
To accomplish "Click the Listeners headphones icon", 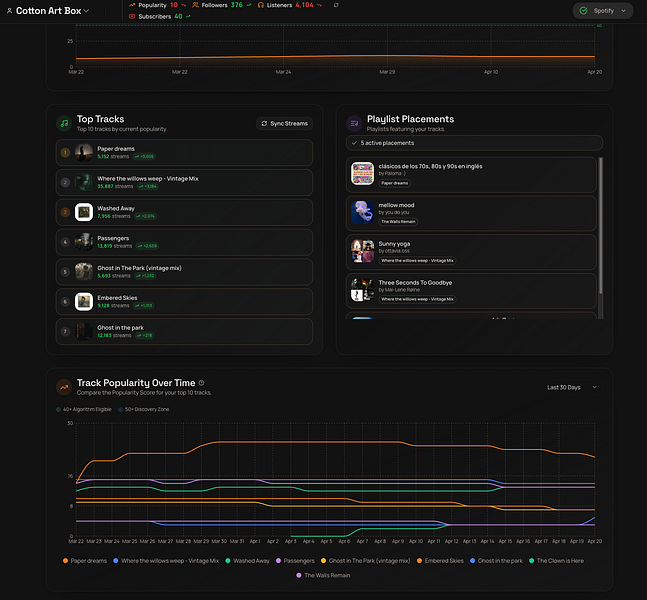I will [x=261, y=5].
